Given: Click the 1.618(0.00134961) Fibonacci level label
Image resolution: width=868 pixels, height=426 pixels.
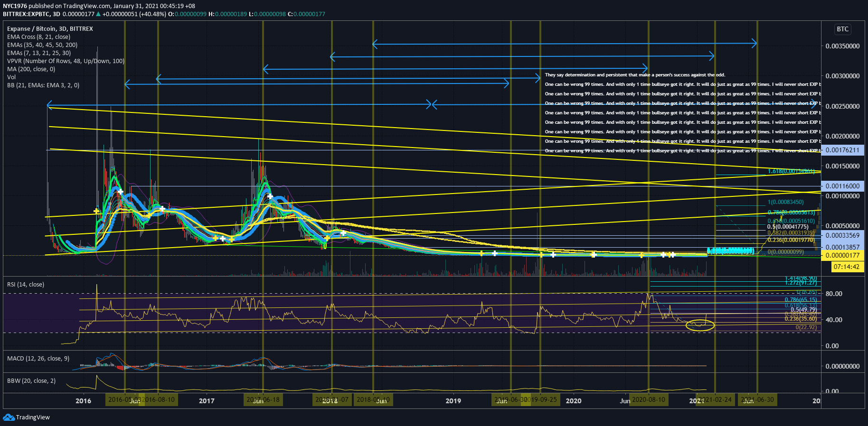Looking at the screenshot, I should click(x=791, y=171).
